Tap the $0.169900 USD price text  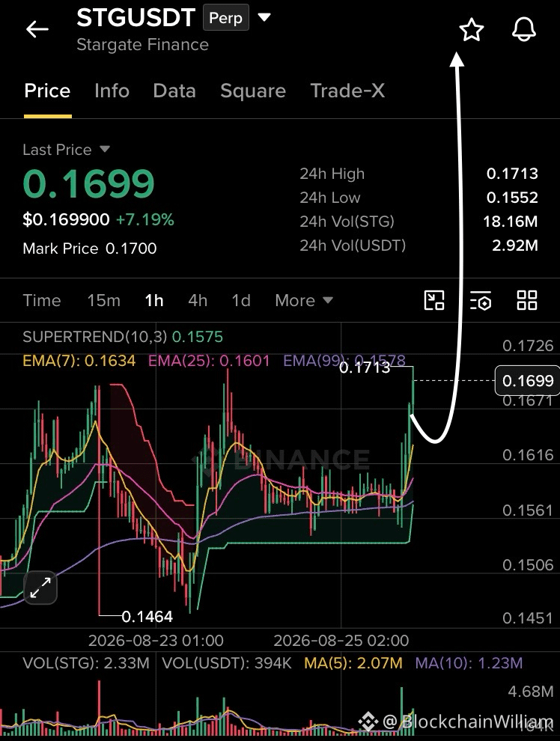[66, 220]
